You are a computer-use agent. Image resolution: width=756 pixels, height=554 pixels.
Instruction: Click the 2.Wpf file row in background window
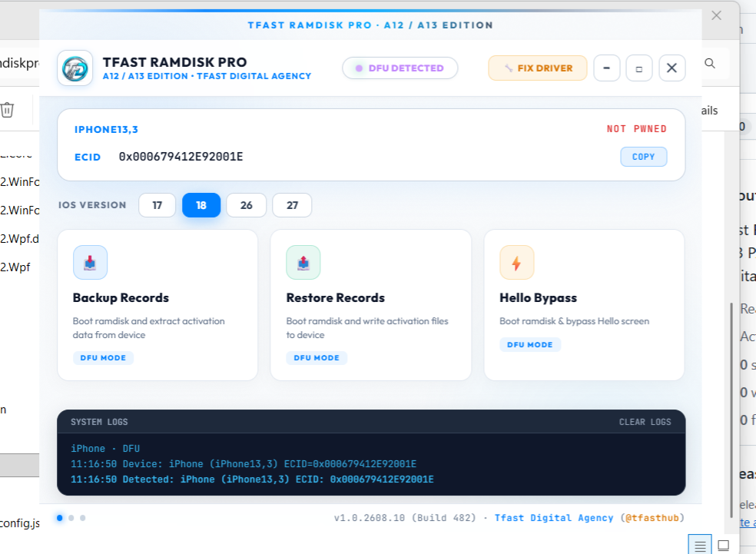point(15,267)
